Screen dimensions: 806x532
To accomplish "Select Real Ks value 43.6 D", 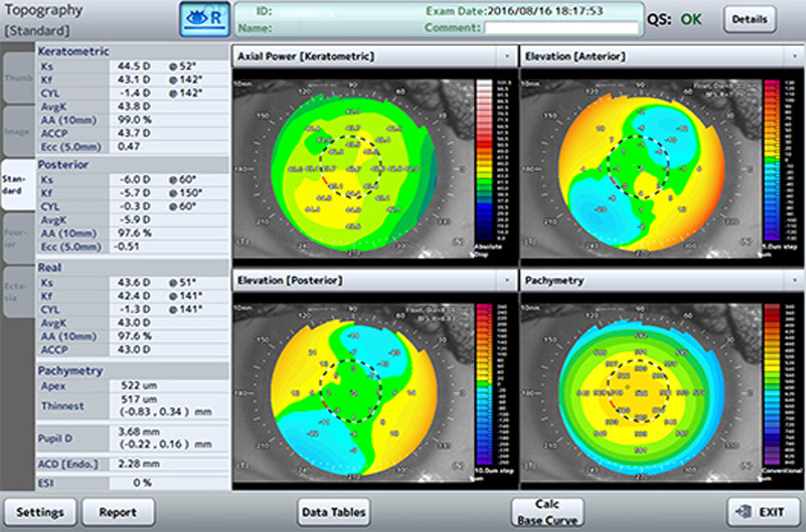I will pos(134,283).
